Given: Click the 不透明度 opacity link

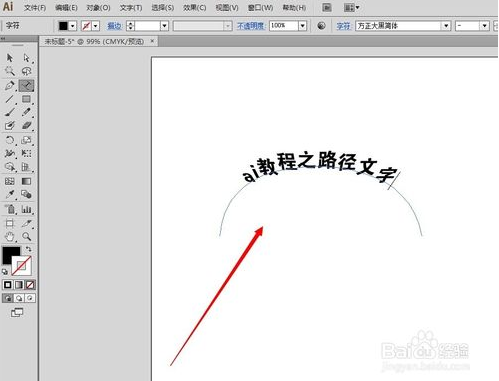Looking at the screenshot, I should point(251,26).
